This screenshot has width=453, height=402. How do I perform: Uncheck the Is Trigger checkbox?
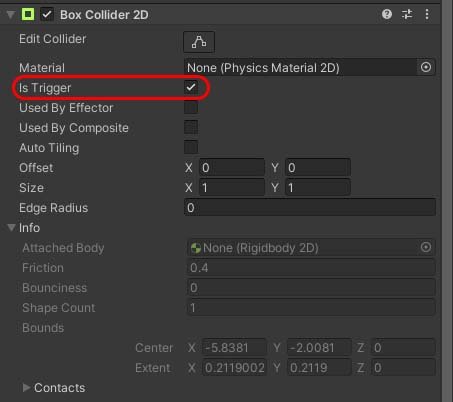tap(191, 87)
